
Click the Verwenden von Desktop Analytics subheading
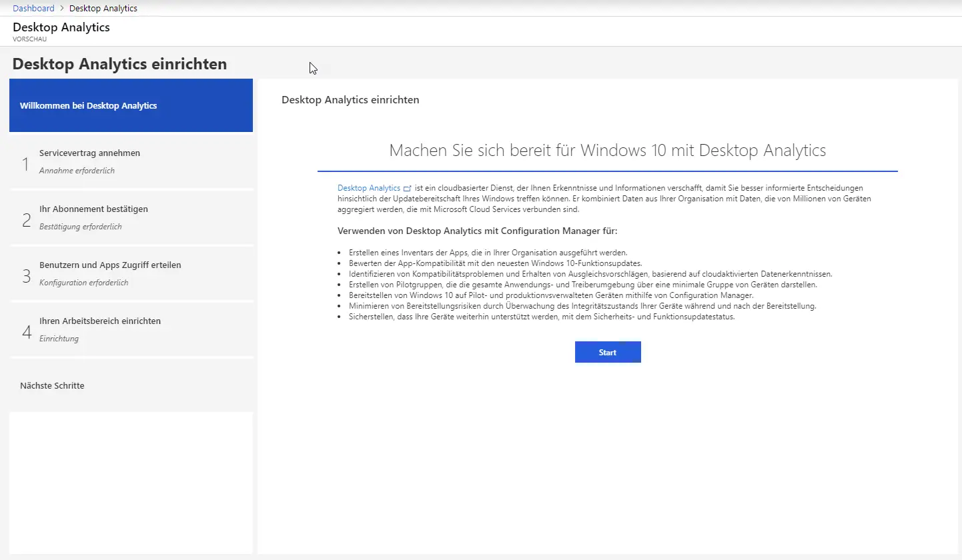coord(478,231)
